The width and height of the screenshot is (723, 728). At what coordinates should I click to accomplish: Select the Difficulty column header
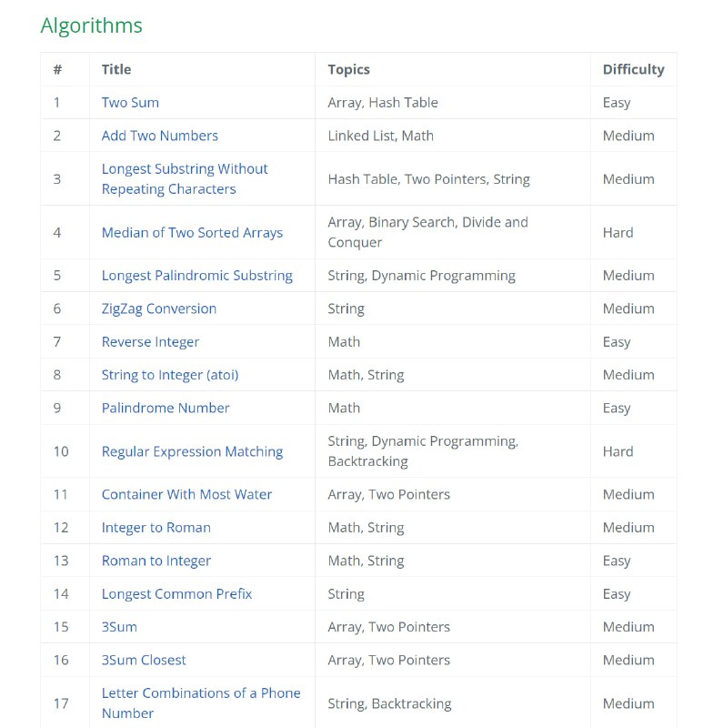tap(634, 70)
